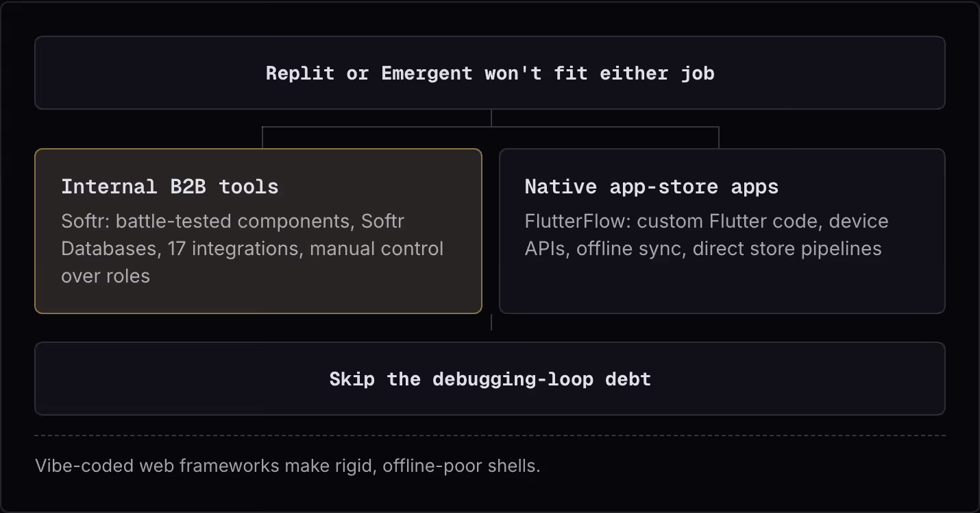Click the 'Native app-store apps' heading
Viewport: 980px width, 513px height.
coord(652,187)
